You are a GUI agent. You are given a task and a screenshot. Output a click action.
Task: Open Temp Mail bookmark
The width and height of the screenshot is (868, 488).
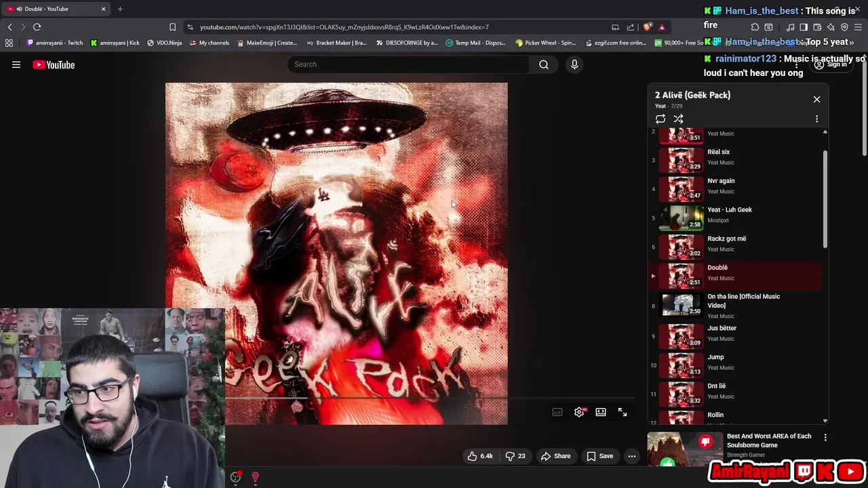pos(475,43)
